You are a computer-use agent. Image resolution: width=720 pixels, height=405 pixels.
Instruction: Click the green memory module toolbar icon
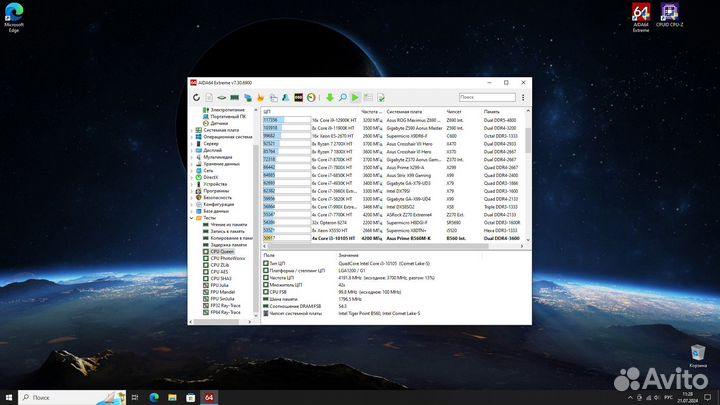(x=235, y=97)
